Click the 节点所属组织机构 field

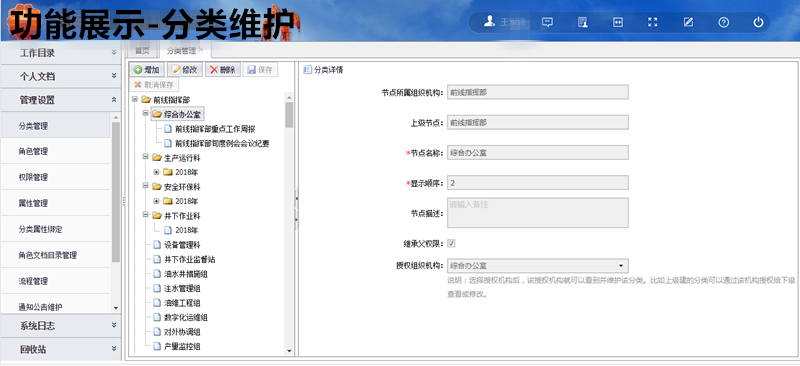[538, 92]
